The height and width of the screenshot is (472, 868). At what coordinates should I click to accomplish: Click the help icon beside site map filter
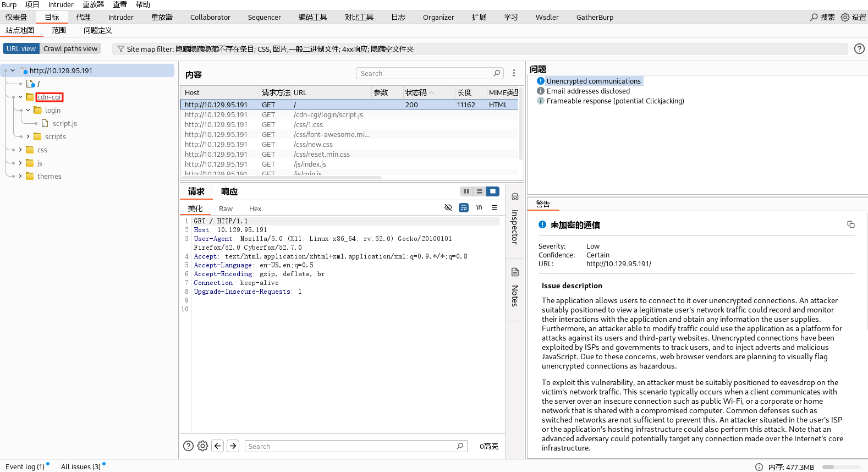(x=859, y=49)
